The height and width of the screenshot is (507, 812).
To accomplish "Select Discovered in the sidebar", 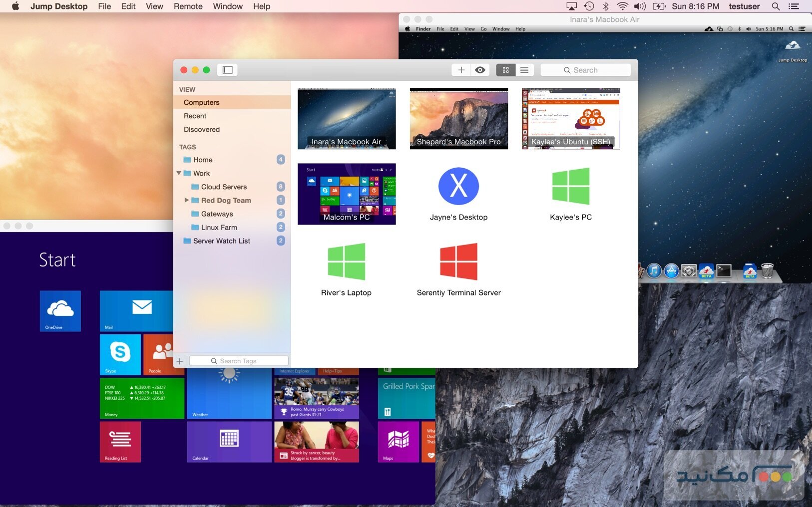I will click(x=201, y=129).
